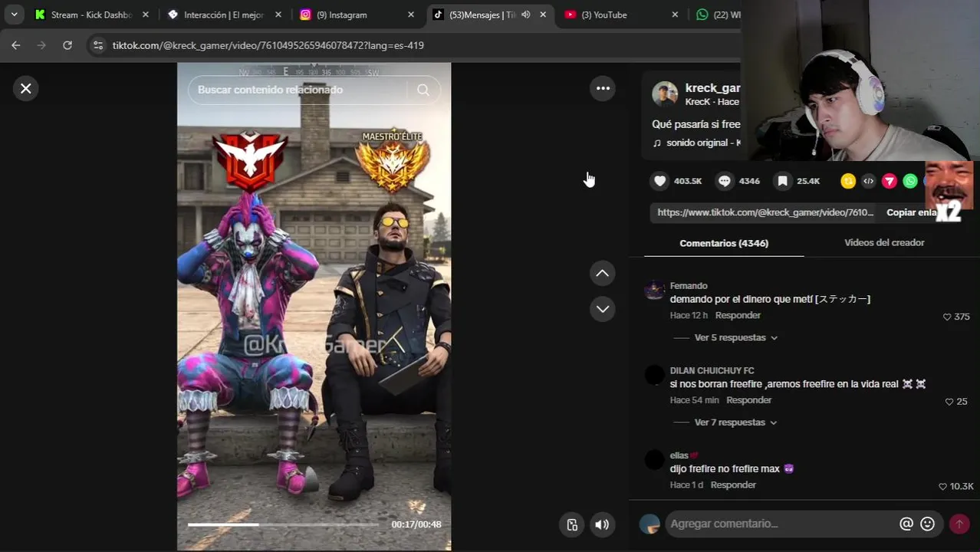Close the Kick Dashboard tab
The width and height of the screenshot is (980, 552).
coord(145,15)
